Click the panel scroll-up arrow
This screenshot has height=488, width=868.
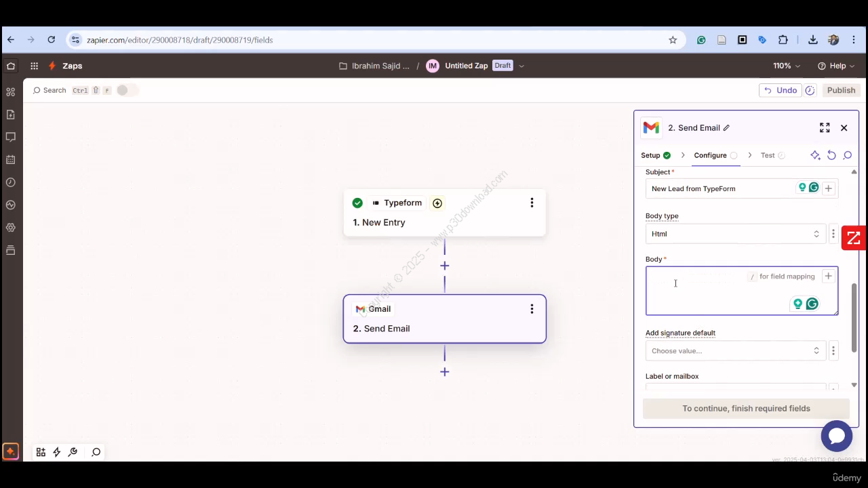854,172
